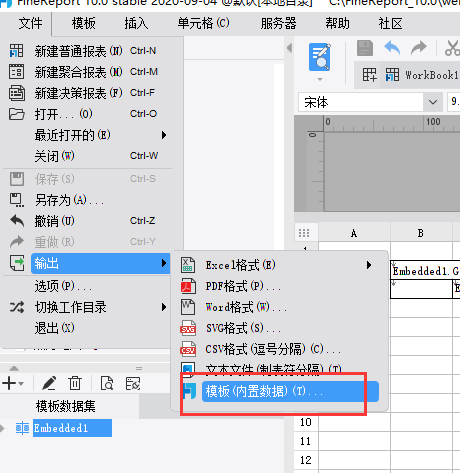Open the 文件 menu

click(30, 24)
